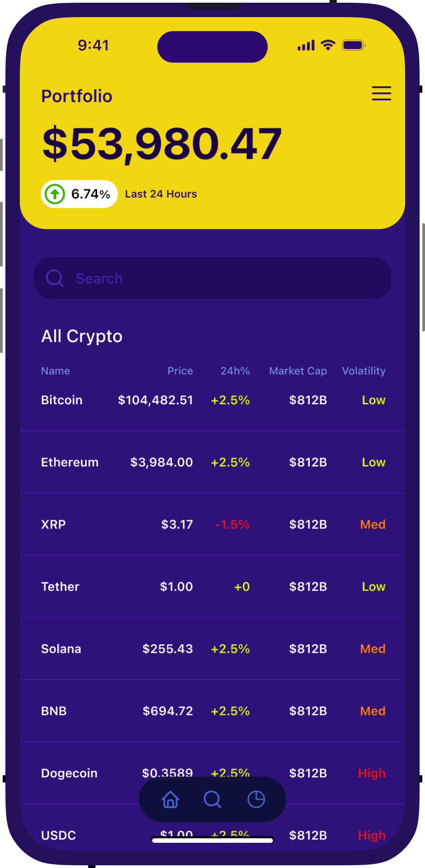This screenshot has width=425, height=868.
Task: Sort by the Market Cap column header
Action: pyautogui.click(x=298, y=371)
